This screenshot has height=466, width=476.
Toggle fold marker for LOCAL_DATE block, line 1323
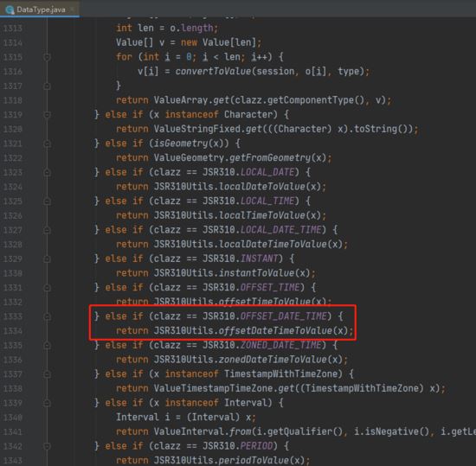47,172
